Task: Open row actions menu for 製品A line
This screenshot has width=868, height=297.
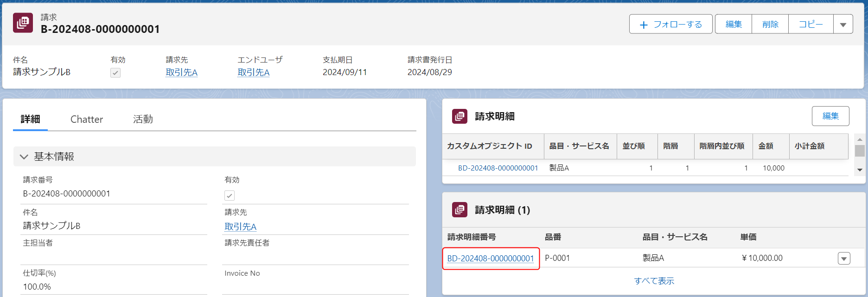Action: point(844,259)
